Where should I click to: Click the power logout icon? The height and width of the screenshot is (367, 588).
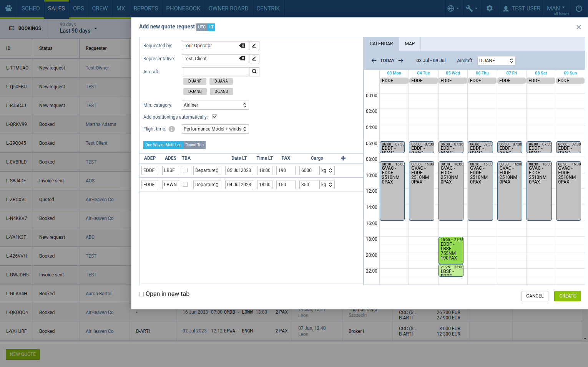579,8
